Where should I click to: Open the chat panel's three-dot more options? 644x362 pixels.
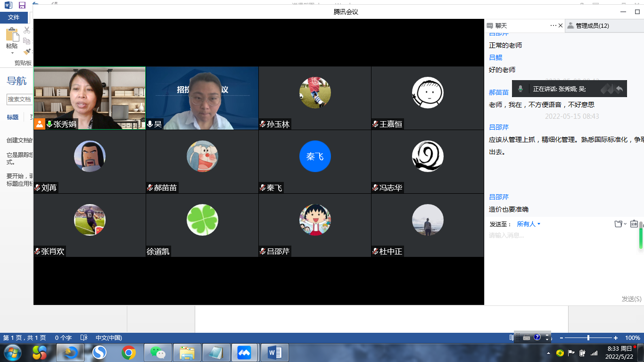click(553, 25)
